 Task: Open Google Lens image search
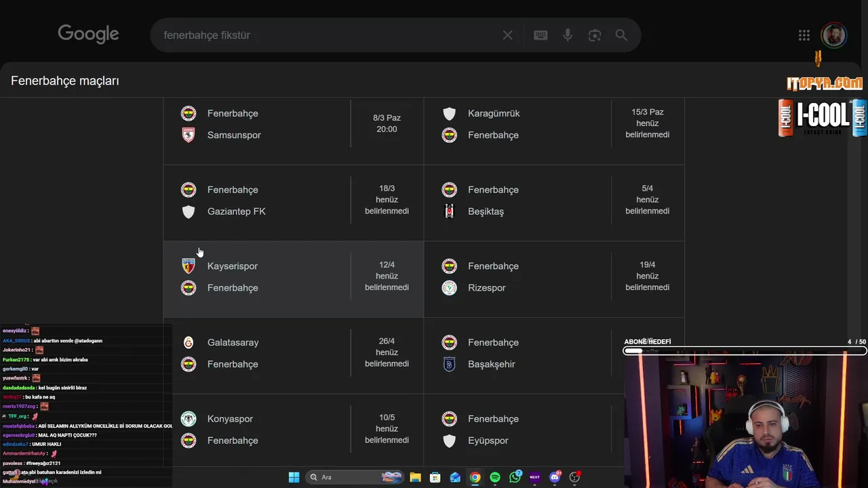point(595,35)
